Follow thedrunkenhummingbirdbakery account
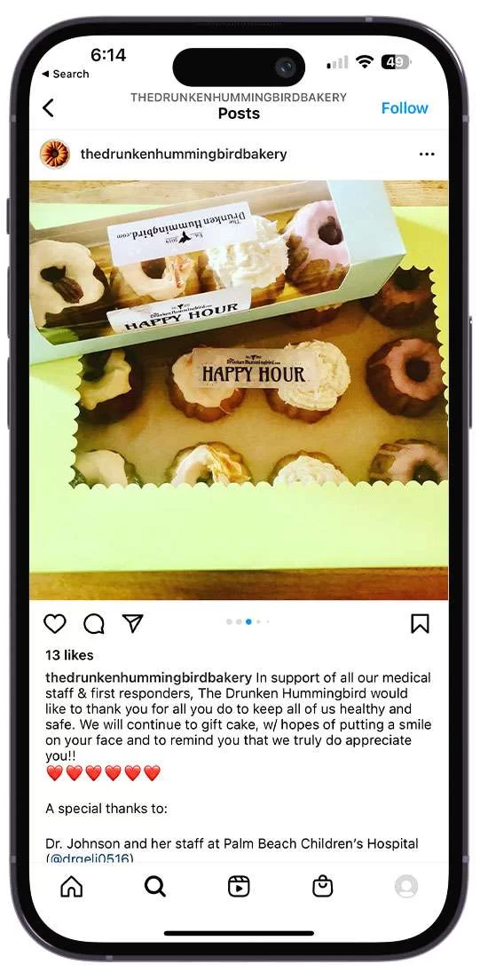The height and width of the screenshot is (980, 480). 405,108
